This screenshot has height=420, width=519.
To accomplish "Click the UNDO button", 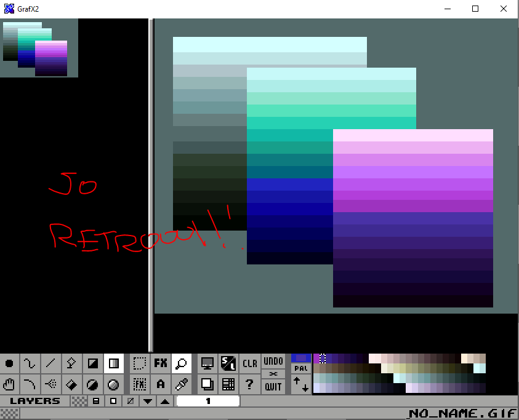I will (273, 361).
